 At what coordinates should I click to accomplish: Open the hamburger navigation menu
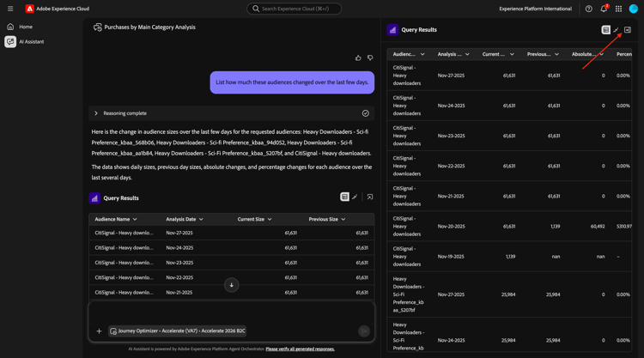10,9
